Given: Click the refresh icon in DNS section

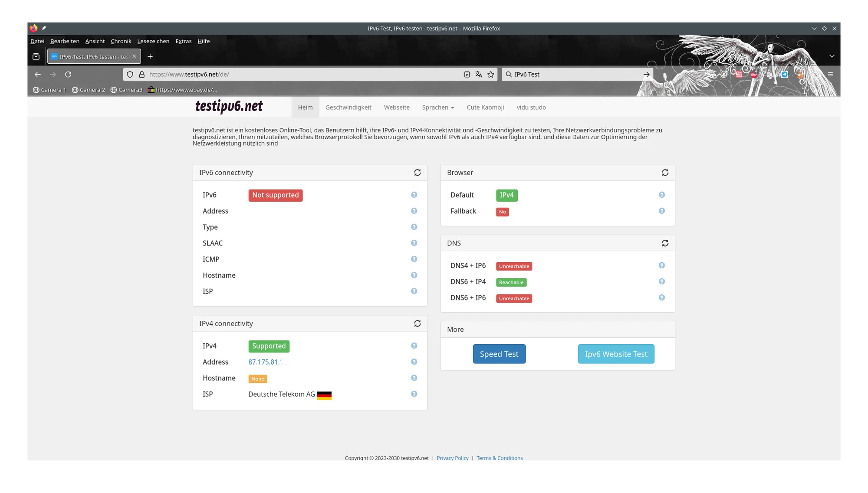Looking at the screenshot, I should (x=665, y=242).
